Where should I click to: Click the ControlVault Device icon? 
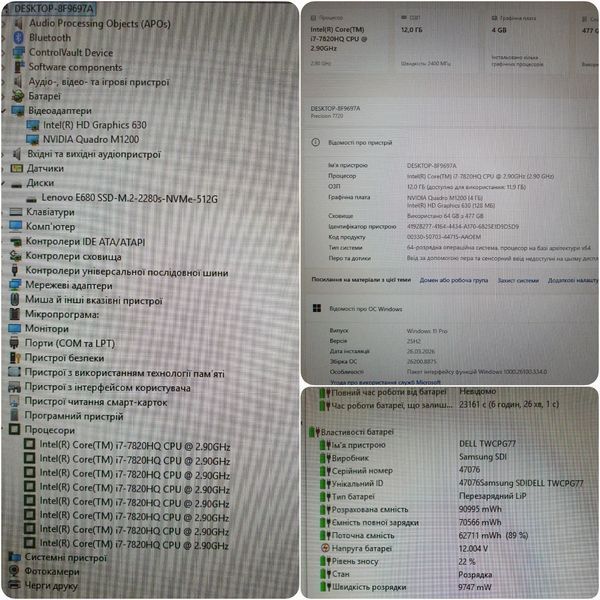pyautogui.click(x=19, y=52)
